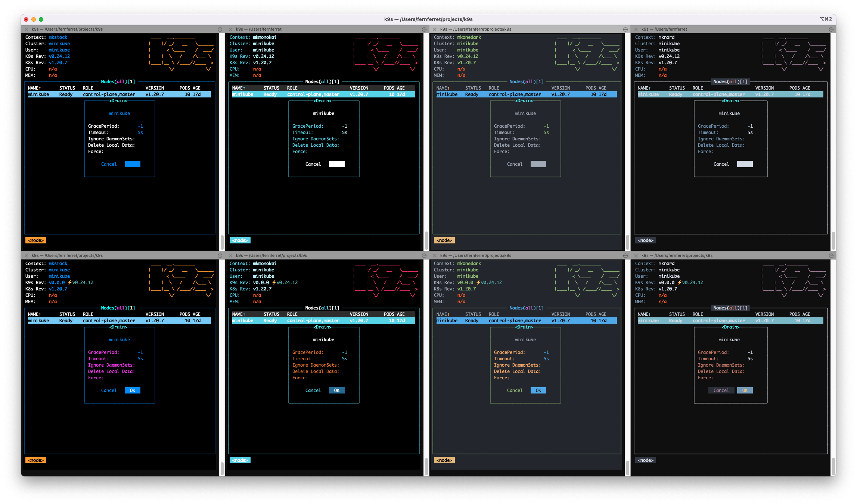Close the lower mknord terminal pane
This screenshot has height=504, width=857.
click(636, 255)
